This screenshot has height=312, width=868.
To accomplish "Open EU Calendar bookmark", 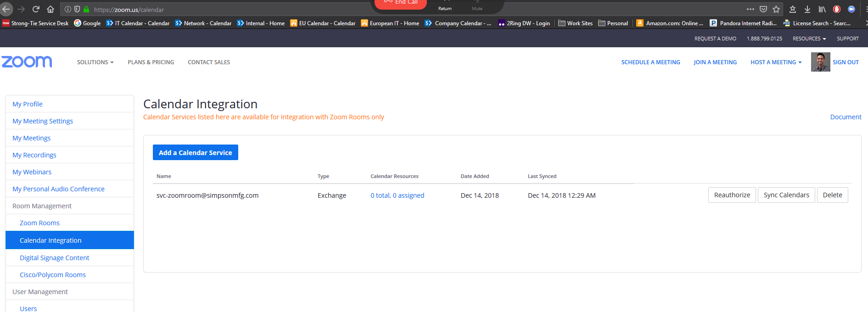I will coord(323,23).
